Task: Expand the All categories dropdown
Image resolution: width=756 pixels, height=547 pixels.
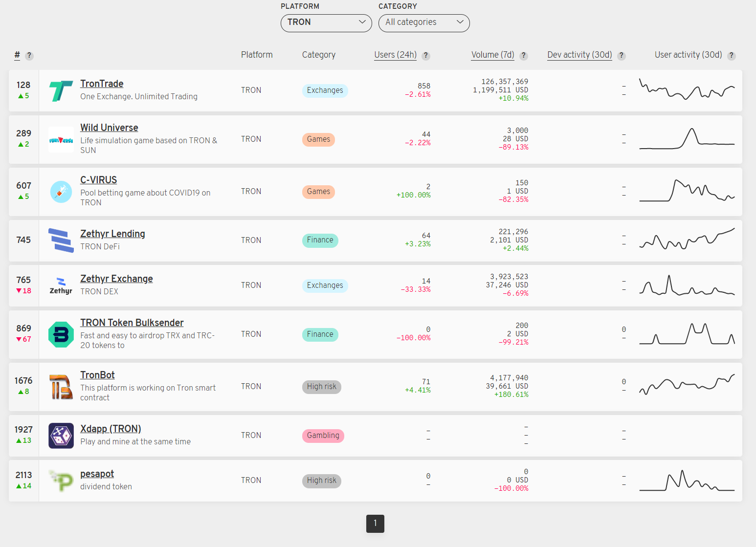Action: (x=424, y=23)
